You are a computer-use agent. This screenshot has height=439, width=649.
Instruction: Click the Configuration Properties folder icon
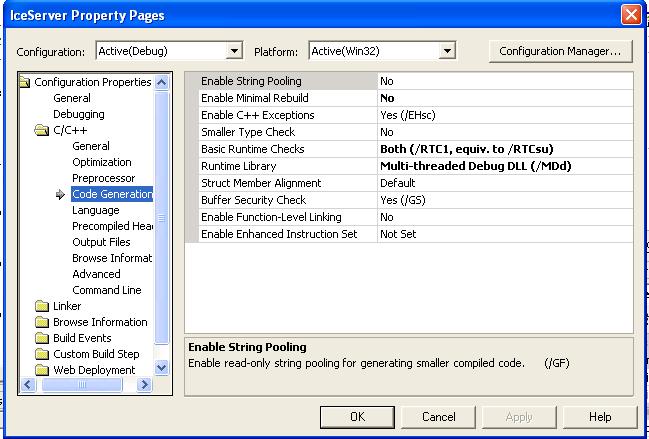click(26, 82)
